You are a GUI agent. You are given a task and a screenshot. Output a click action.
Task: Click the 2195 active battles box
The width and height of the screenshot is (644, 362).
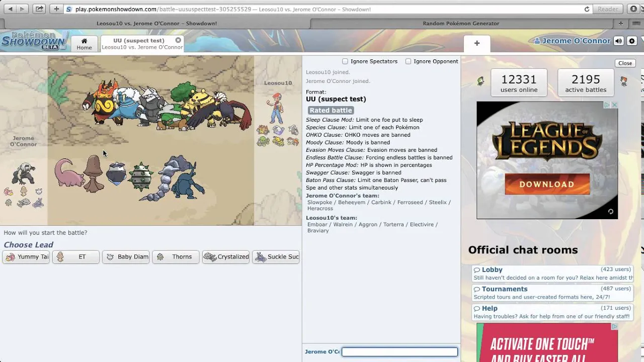point(586,83)
